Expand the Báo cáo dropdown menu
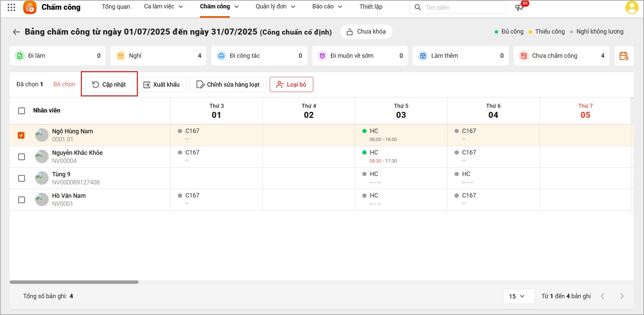The image size is (644, 315). tap(327, 7)
